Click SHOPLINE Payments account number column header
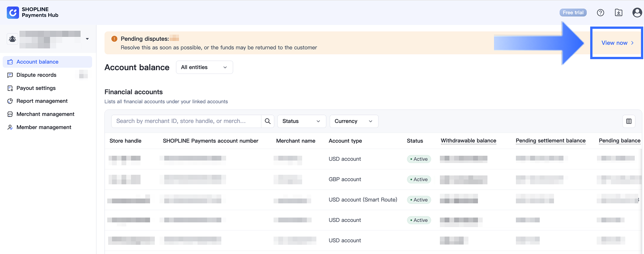644x254 pixels. (211, 141)
